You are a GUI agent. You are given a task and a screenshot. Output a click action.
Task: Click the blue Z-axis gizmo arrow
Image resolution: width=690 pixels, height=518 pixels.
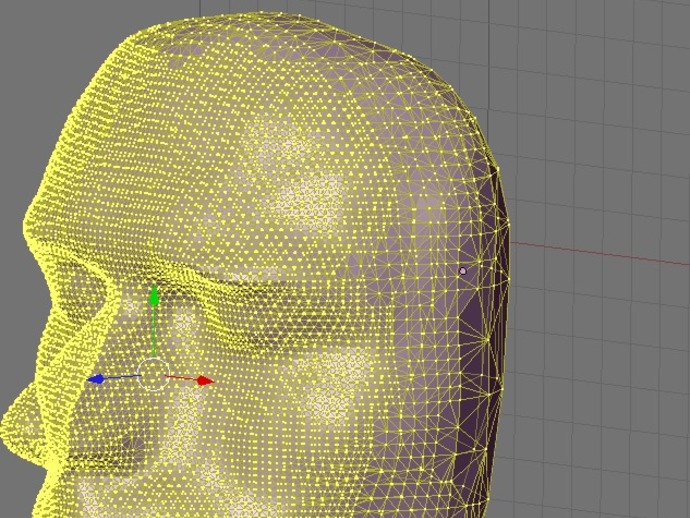coord(114,378)
